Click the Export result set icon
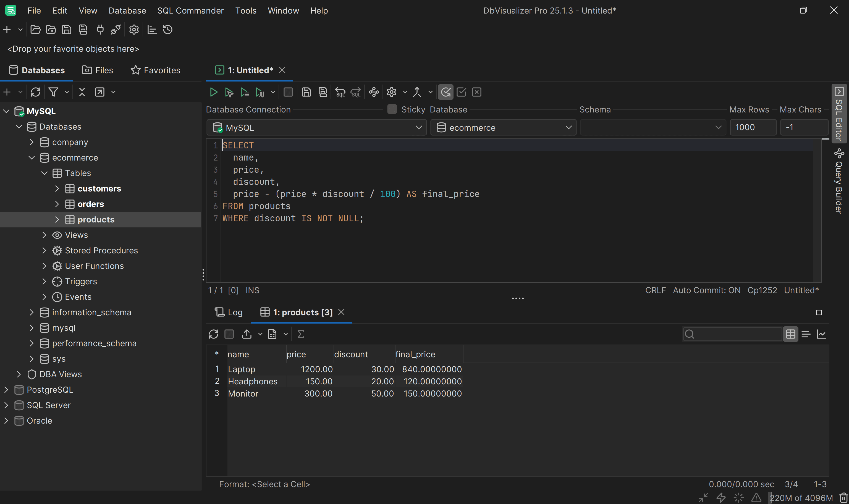 [x=247, y=334]
